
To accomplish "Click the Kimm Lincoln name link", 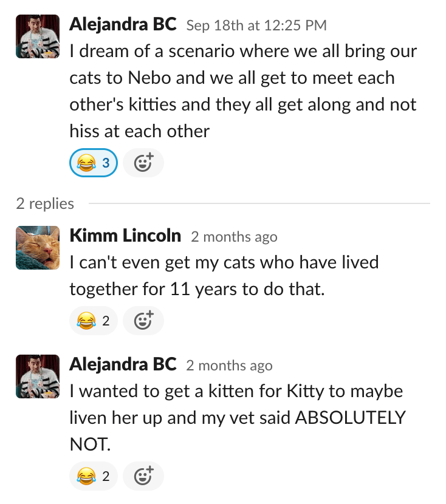I will (125, 236).
